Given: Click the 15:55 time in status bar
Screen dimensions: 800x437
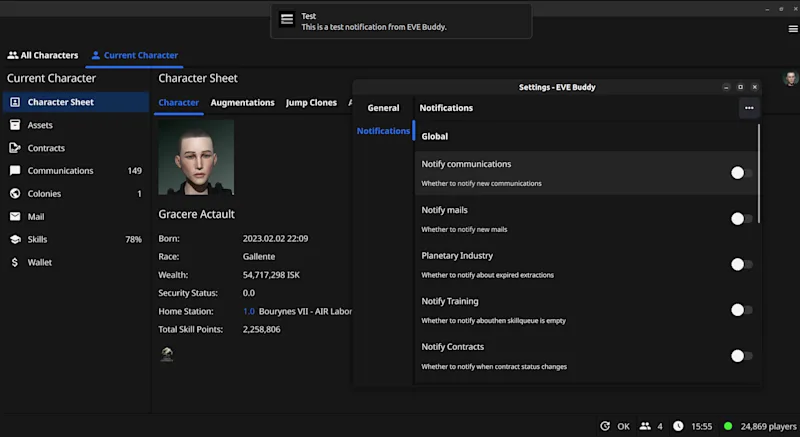Looking at the screenshot, I should click(702, 426).
